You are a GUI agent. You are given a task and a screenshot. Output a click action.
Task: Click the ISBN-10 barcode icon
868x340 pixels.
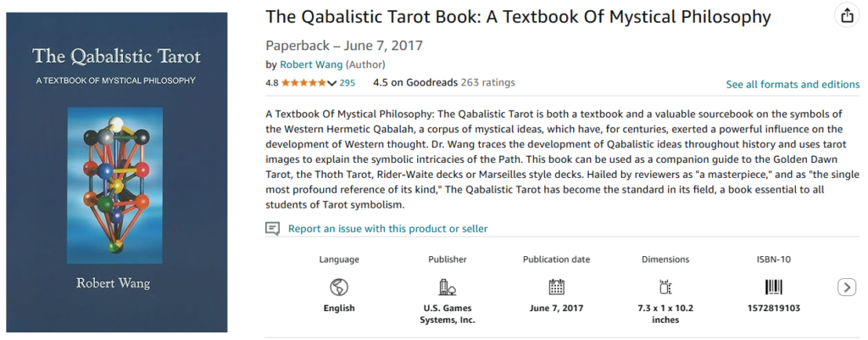774,287
